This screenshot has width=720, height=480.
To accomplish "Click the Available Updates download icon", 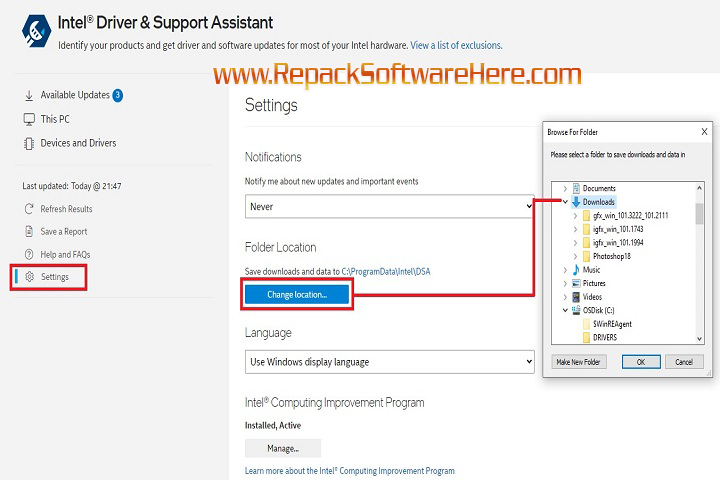I will [x=29, y=96].
